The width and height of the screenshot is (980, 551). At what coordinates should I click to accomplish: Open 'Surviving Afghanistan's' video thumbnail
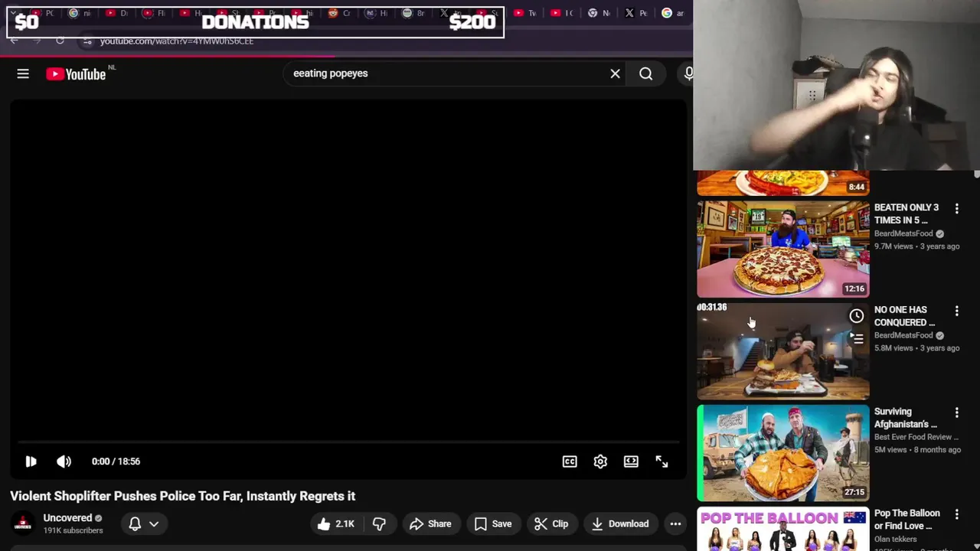(x=783, y=453)
